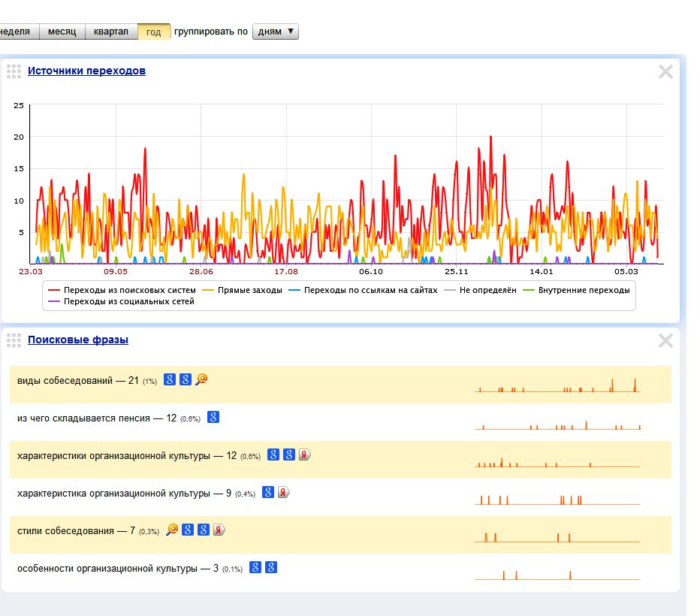Toggle Прямые заходы legend series

(242, 290)
